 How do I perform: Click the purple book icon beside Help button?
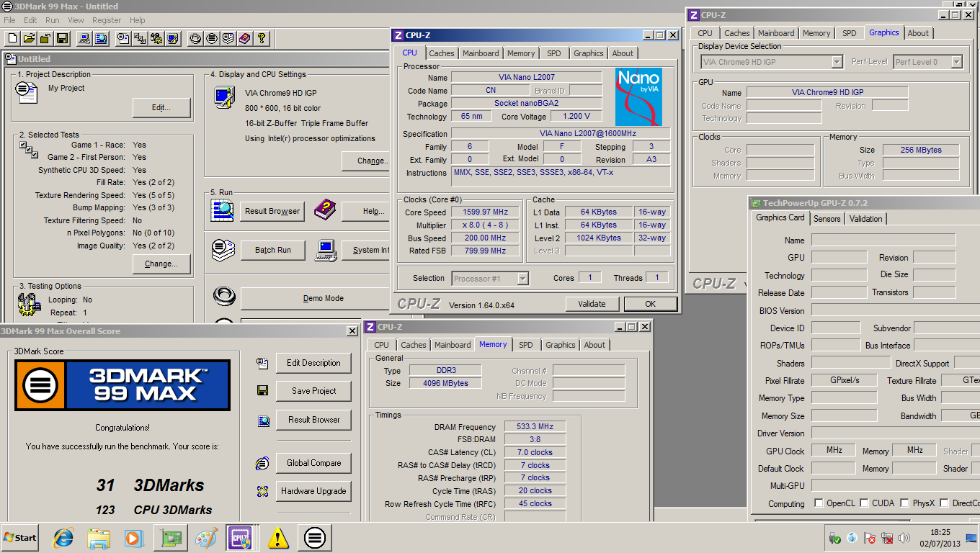click(x=325, y=210)
